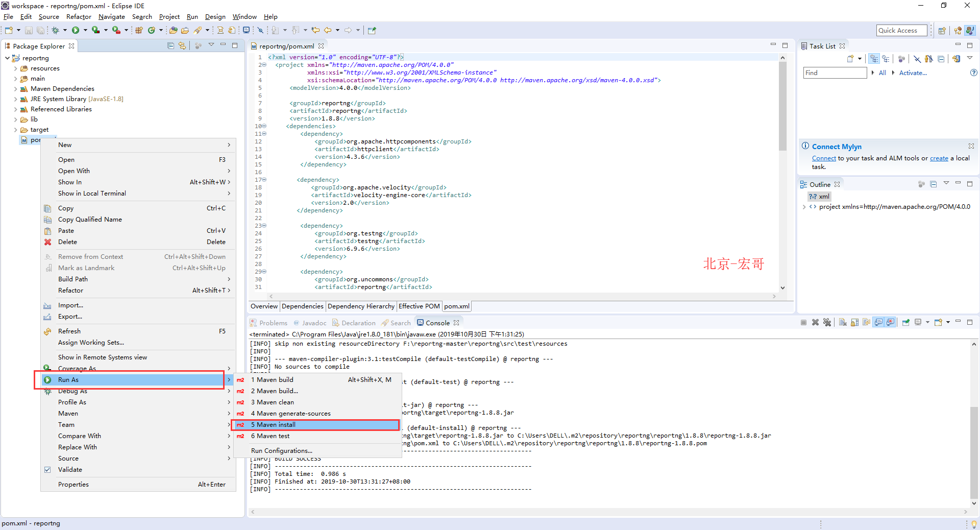Expand the JRE System Library node
Screen dimensions: 980x530
pos(15,99)
